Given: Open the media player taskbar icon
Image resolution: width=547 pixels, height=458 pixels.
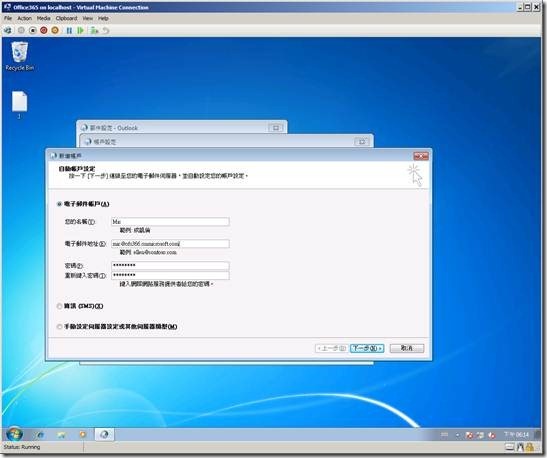Looking at the screenshot, I should [x=83, y=435].
